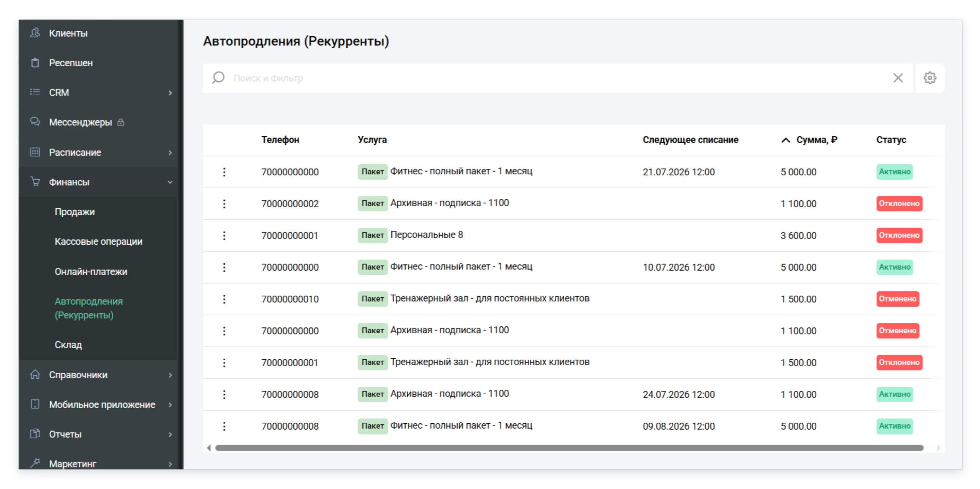Click the Ресепшен clipboard icon

(35, 63)
